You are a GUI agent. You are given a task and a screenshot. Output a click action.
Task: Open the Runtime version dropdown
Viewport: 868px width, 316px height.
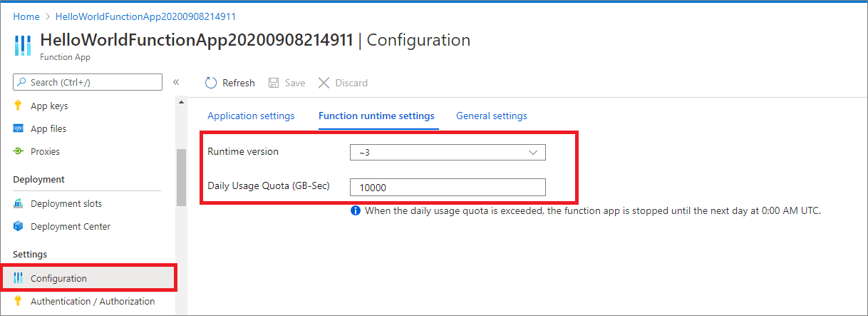click(x=448, y=152)
